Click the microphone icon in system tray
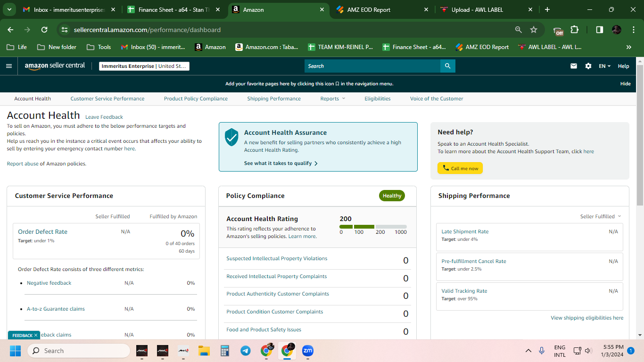The image size is (644, 362). point(542,351)
